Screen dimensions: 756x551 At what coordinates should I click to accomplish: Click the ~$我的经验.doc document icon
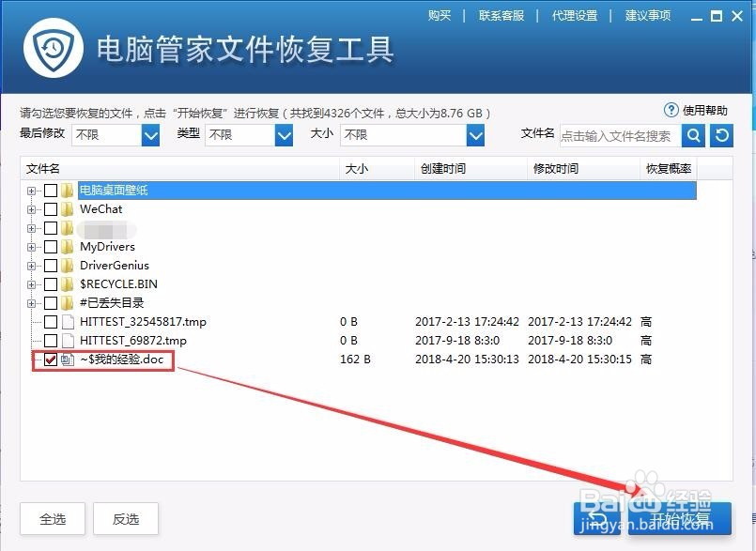pyautogui.click(x=68, y=360)
